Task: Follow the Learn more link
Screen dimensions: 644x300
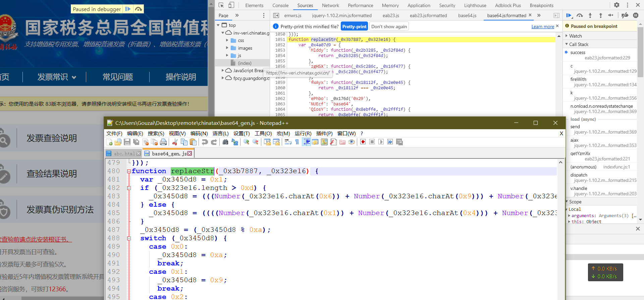Action: (x=543, y=27)
